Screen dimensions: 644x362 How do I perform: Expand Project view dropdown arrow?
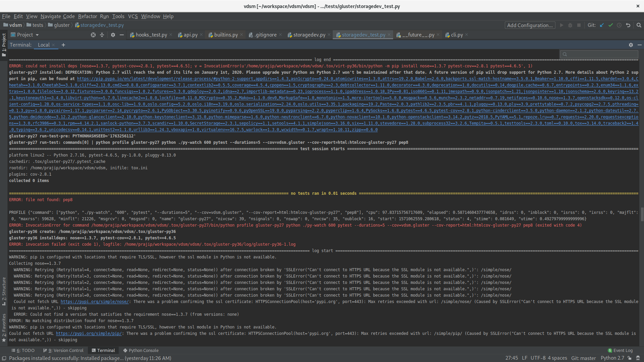point(37,35)
